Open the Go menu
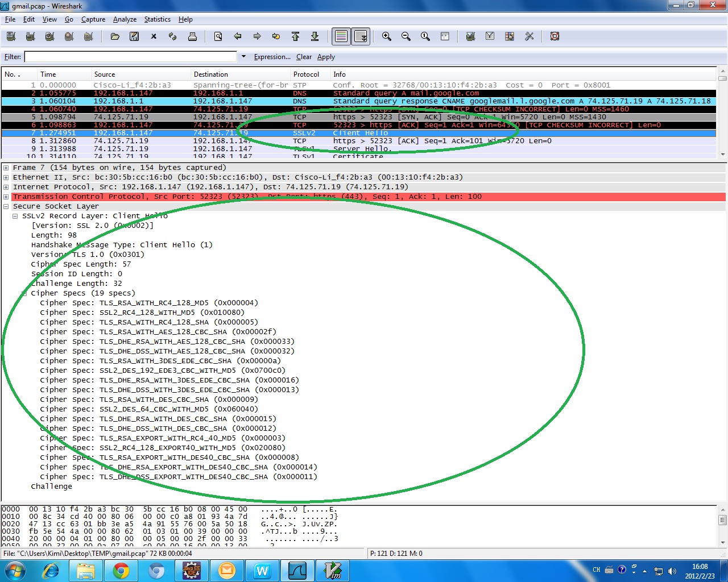728x582 pixels. [x=69, y=19]
